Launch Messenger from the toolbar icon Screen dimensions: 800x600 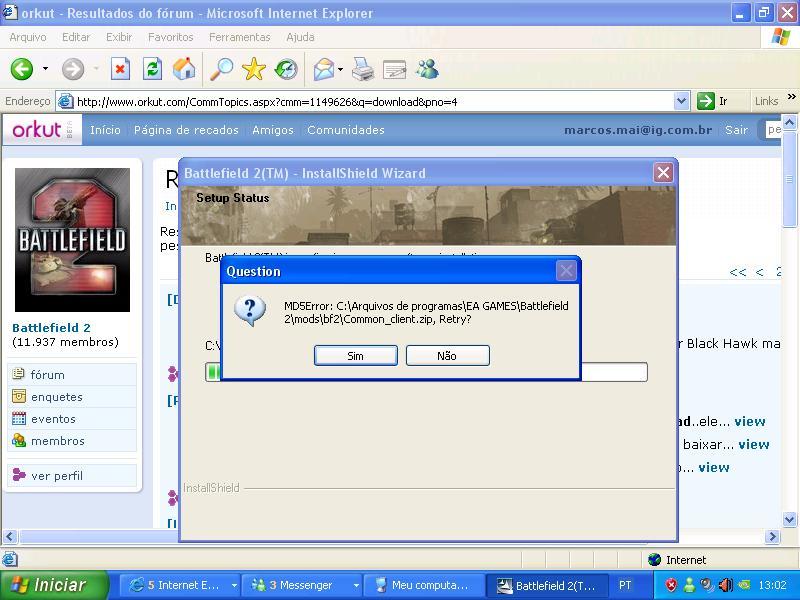tap(427, 69)
